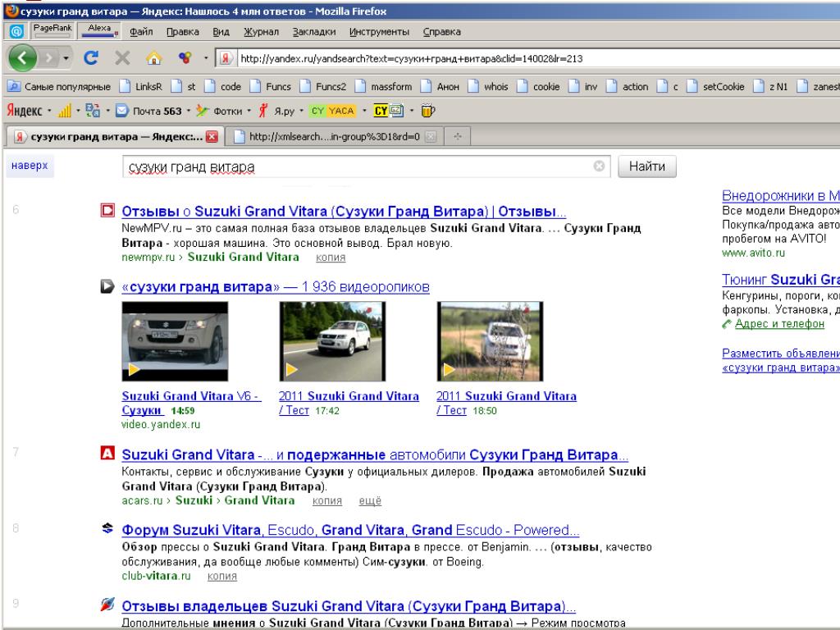Click the beer mug toolbar icon
Image resolution: width=840 pixels, height=630 pixels.
428,111
